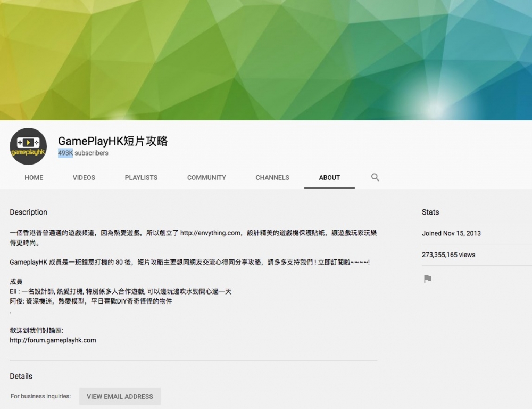Select the About tab
Screen dimensions: 532x409
329,177
